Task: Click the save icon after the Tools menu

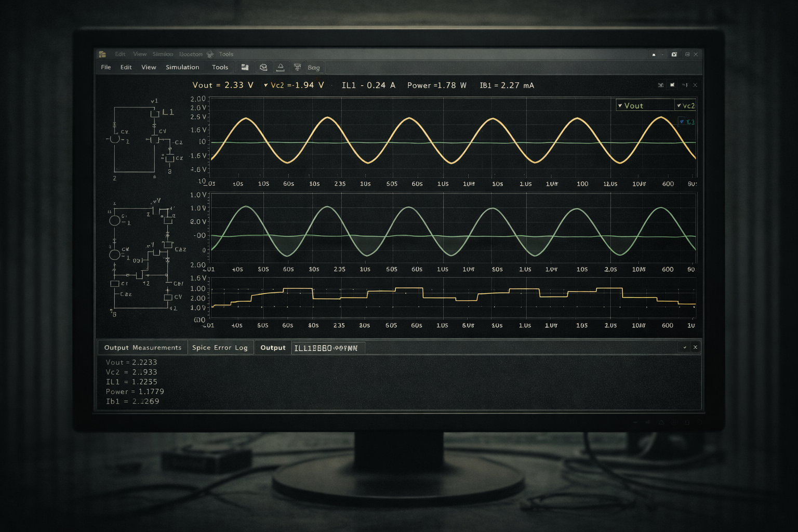Action: (245, 68)
